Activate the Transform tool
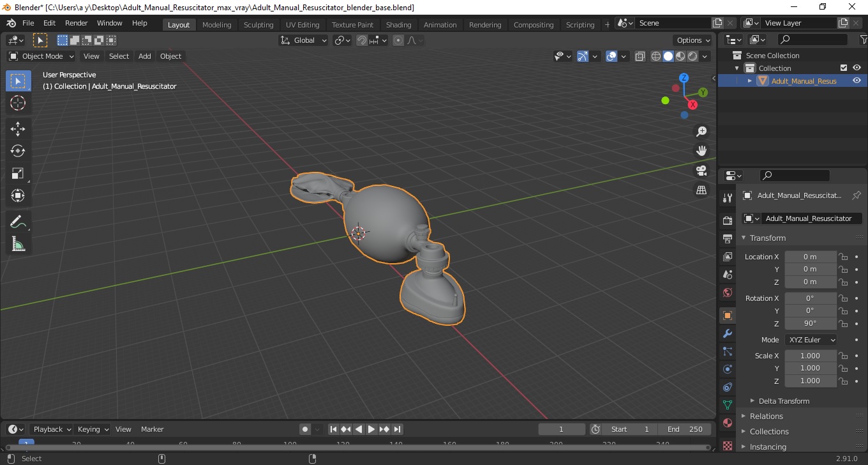868x465 pixels. [18, 195]
